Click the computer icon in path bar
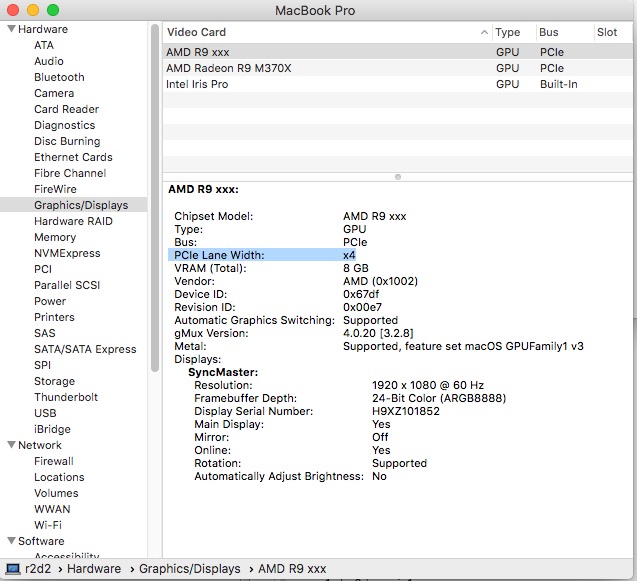 pyautogui.click(x=14, y=568)
